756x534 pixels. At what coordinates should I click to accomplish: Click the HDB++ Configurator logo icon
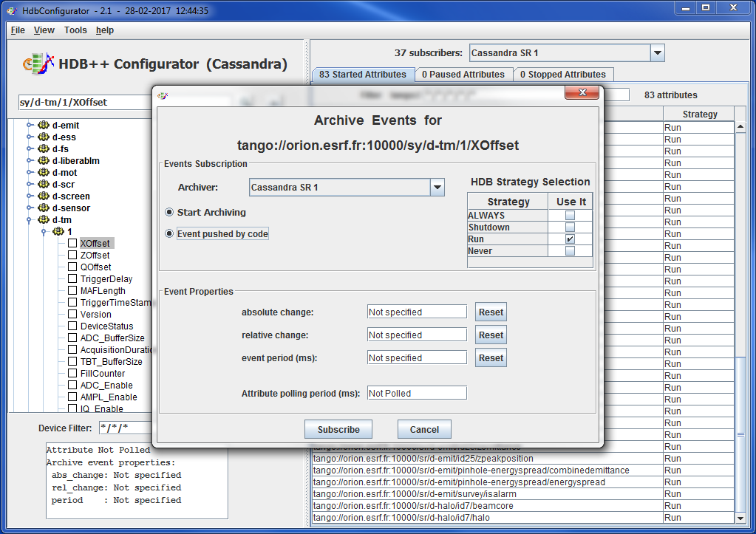[38, 64]
